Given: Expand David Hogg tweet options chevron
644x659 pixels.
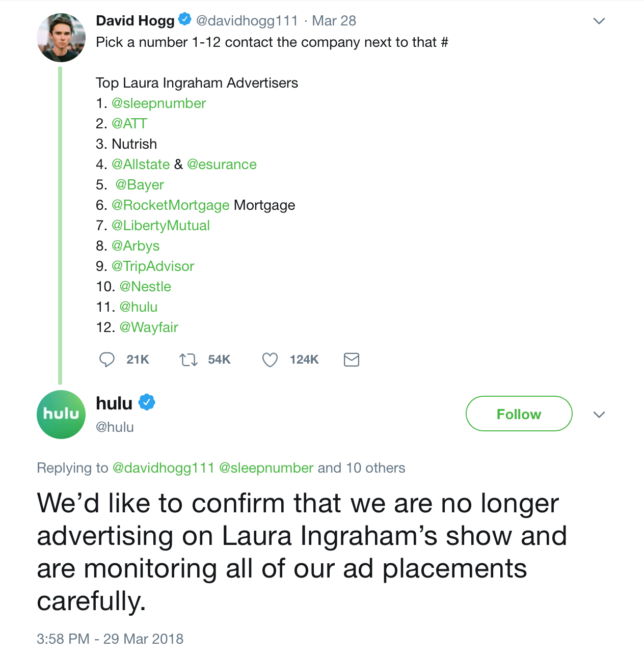Looking at the screenshot, I should (x=599, y=21).
